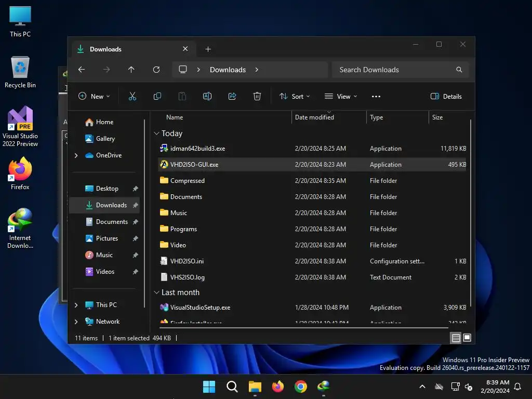Show hidden system tray icons

[x=422, y=387]
